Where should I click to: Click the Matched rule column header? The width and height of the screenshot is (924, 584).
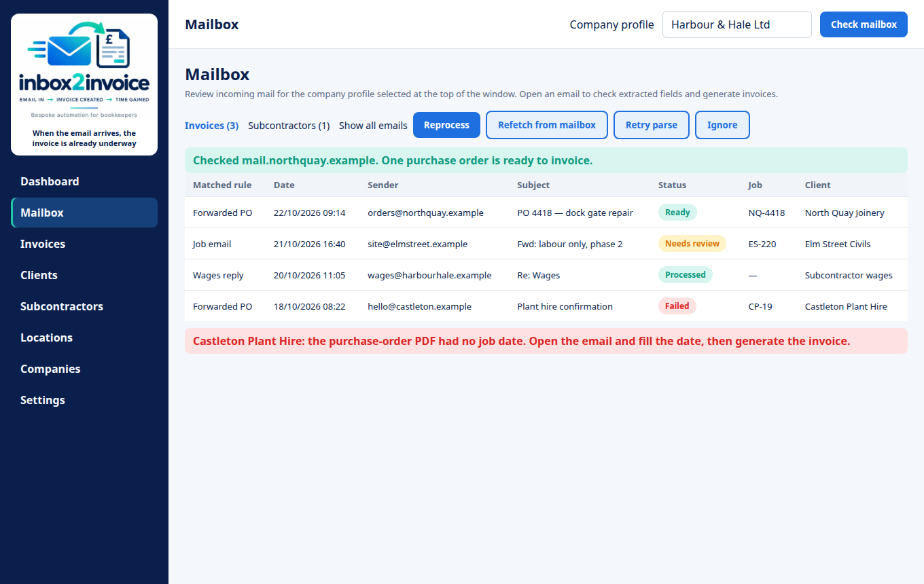point(222,185)
